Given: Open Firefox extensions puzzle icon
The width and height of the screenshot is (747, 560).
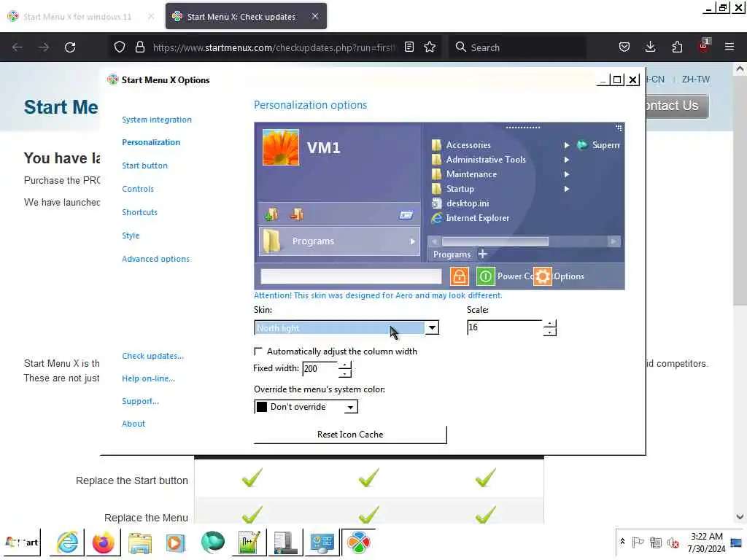Looking at the screenshot, I should [677, 47].
